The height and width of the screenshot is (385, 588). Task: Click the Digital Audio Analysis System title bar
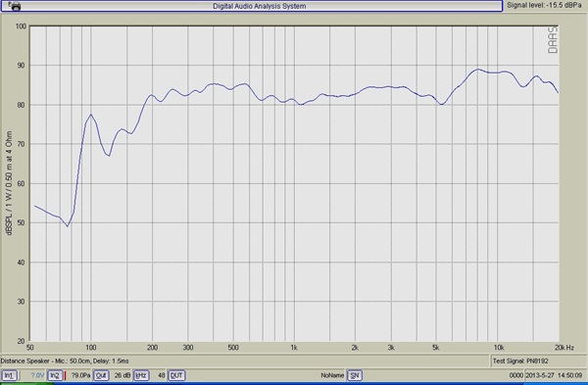click(x=259, y=6)
